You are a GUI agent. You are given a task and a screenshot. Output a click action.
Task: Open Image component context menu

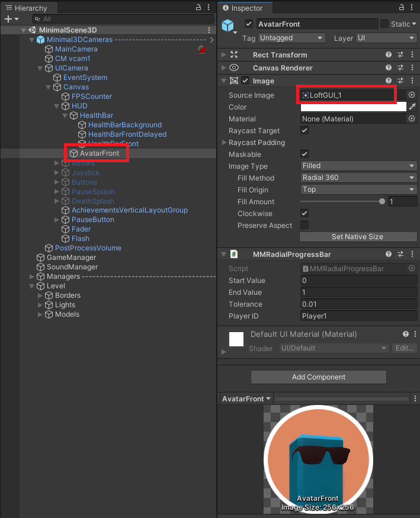point(412,81)
